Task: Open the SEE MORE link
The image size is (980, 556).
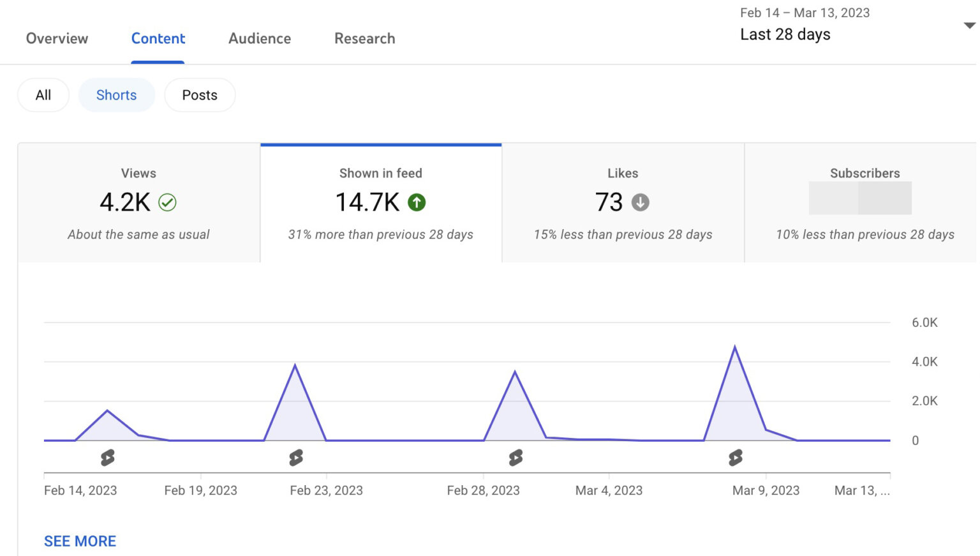Action: click(x=79, y=541)
